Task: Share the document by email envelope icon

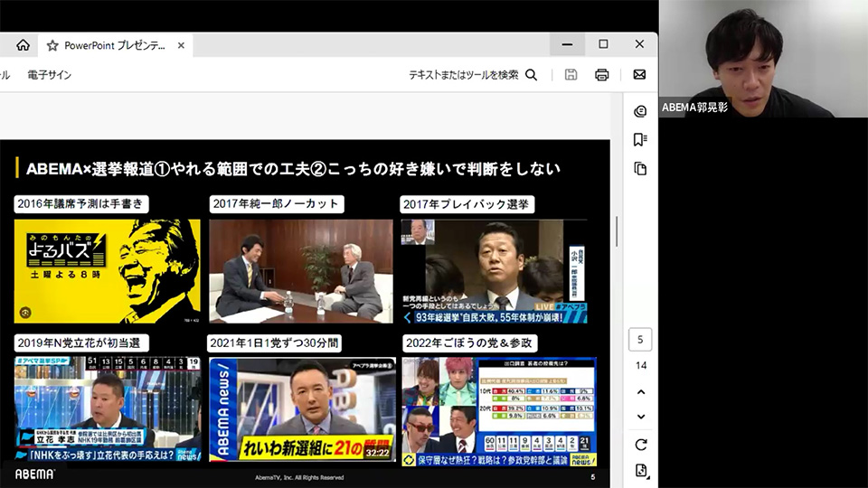Action: (x=639, y=75)
